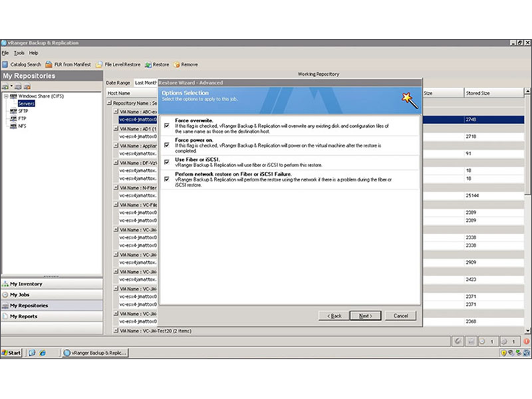The height and width of the screenshot is (399, 532).
Task: Click the vRanger taskbar button
Action: pos(95,353)
